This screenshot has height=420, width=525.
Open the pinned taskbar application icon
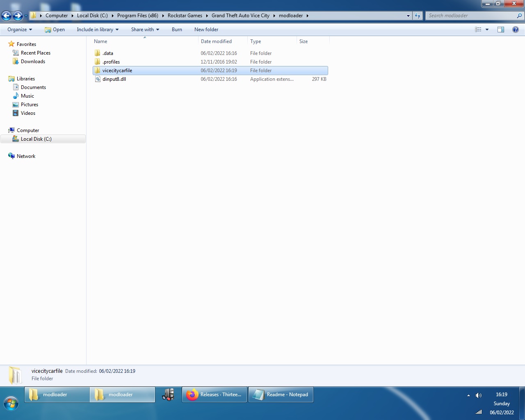point(169,395)
